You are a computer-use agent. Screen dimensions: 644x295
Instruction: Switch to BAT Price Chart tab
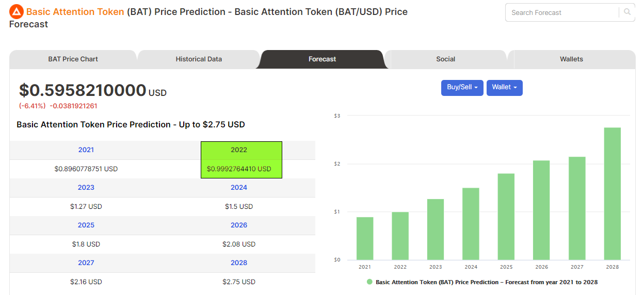(73, 59)
